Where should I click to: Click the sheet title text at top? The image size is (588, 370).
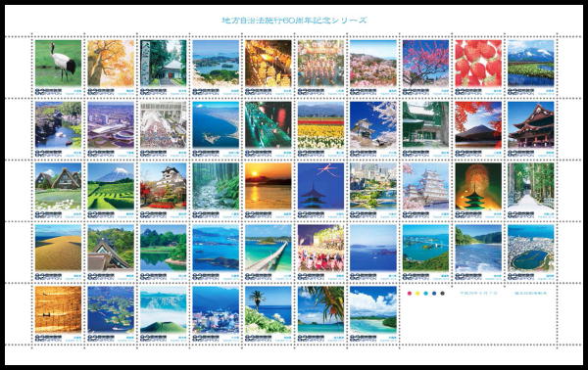coord(294,21)
